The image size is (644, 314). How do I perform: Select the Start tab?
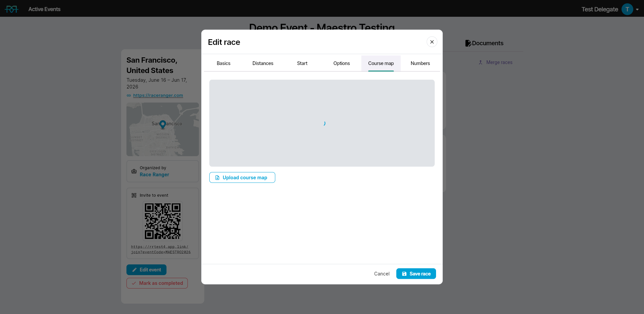[x=302, y=63]
